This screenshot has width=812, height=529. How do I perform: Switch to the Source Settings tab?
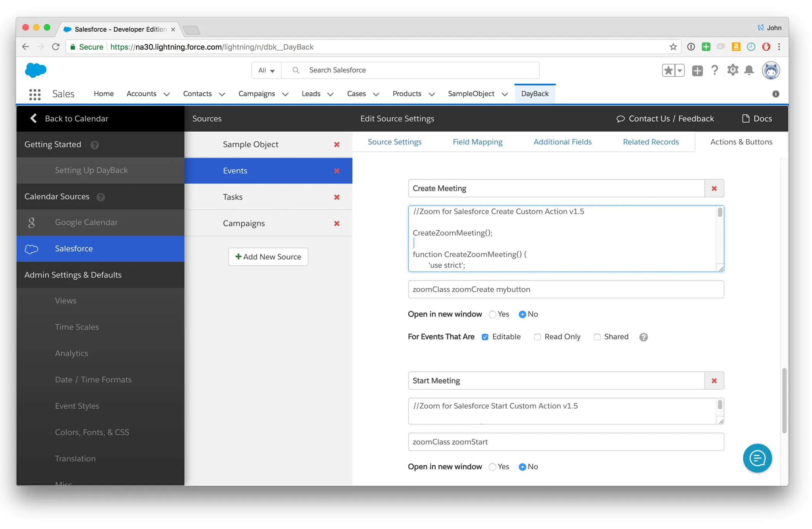pos(394,142)
